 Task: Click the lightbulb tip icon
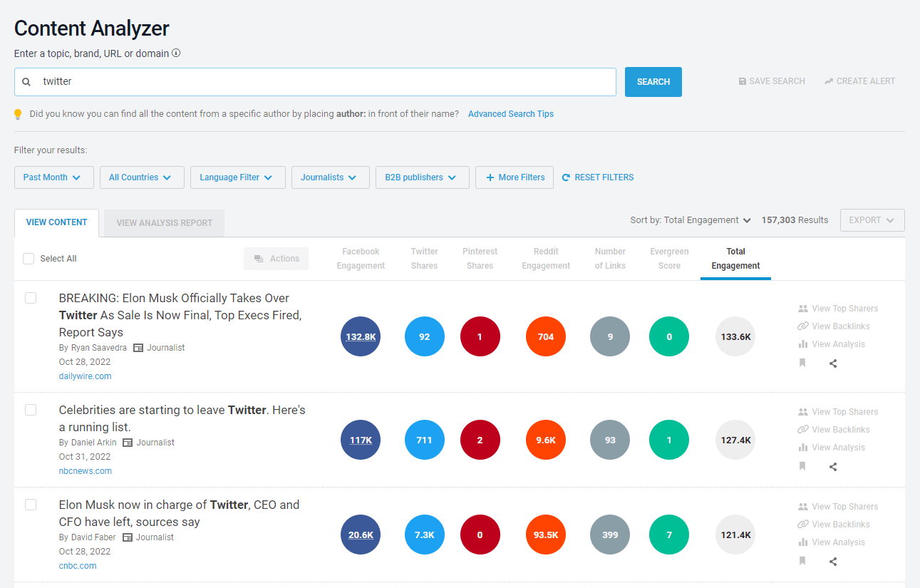pyautogui.click(x=19, y=114)
